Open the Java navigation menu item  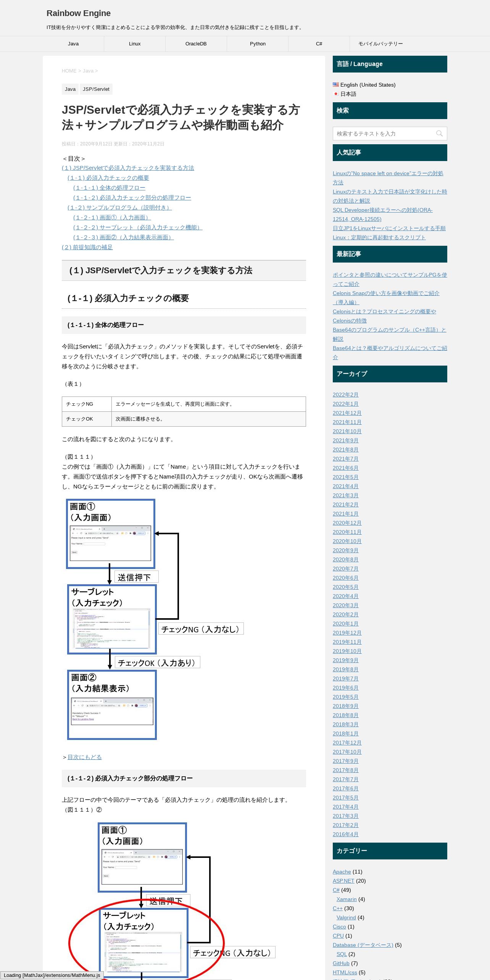73,44
